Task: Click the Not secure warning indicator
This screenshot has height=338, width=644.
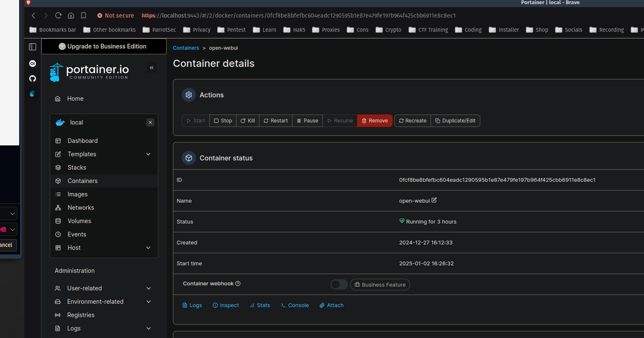Action: click(x=116, y=16)
